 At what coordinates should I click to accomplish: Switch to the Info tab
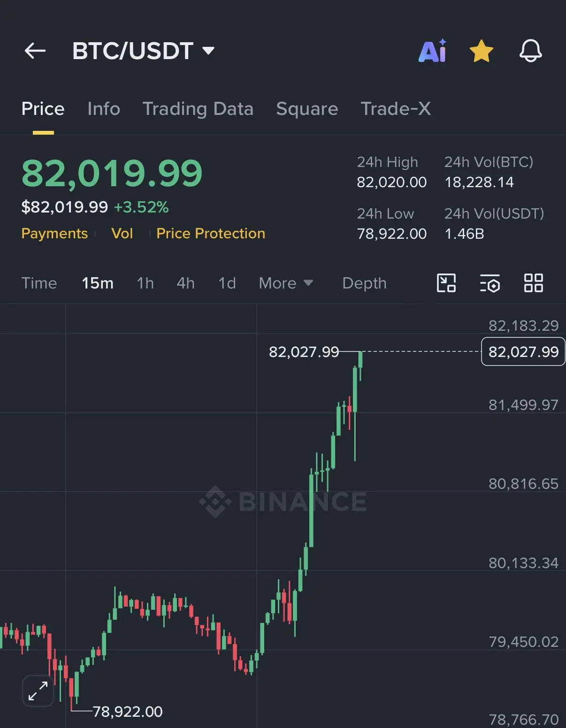click(104, 109)
